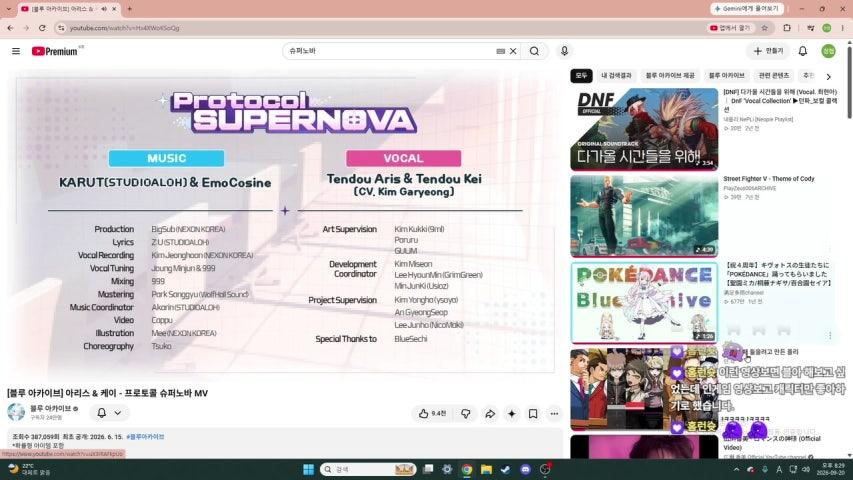The height and width of the screenshot is (480, 853).
Task: Click the open in app button
Action: click(730, 28)
